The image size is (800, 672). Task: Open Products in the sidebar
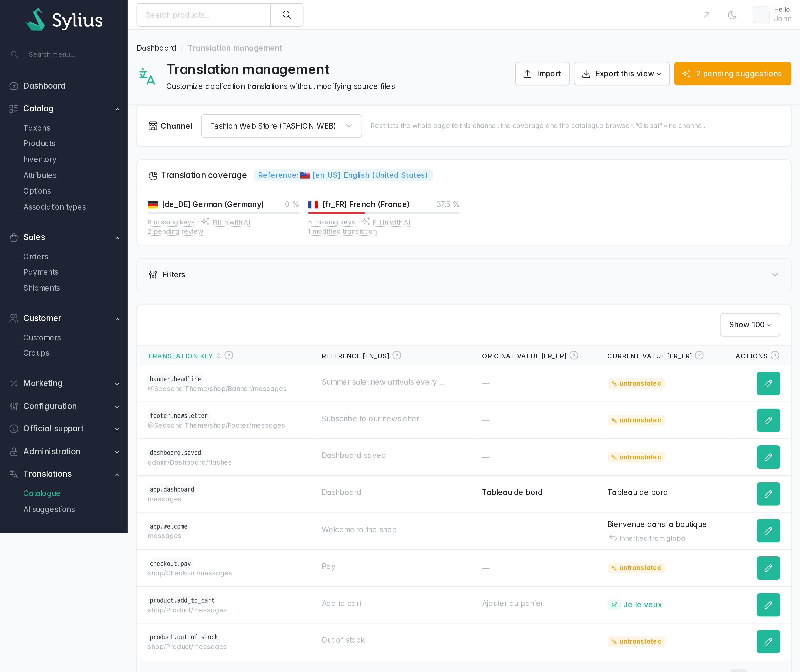pos(39,143)
